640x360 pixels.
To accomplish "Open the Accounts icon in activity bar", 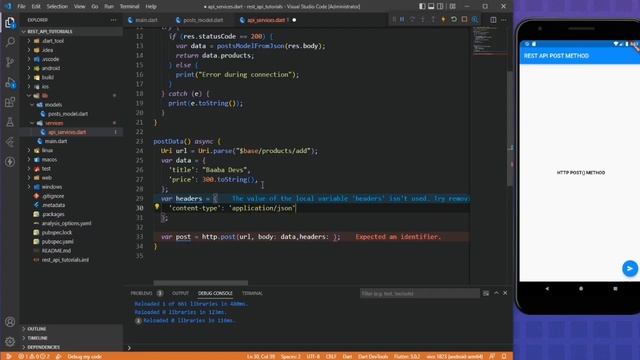I will (x=10, y=322).
